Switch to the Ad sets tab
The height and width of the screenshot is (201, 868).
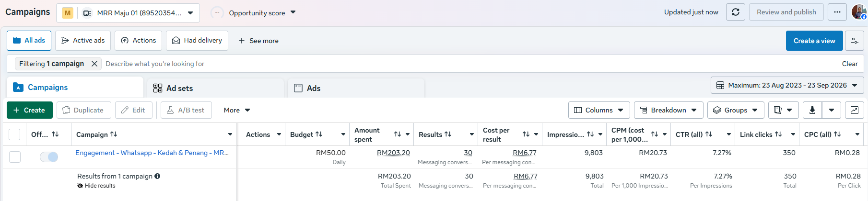click(x=215, y=88)
